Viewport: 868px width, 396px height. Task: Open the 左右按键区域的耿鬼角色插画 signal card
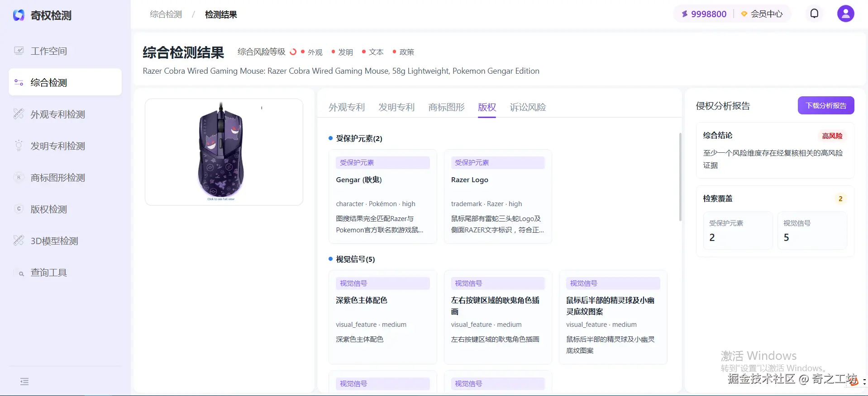[498, 317]
